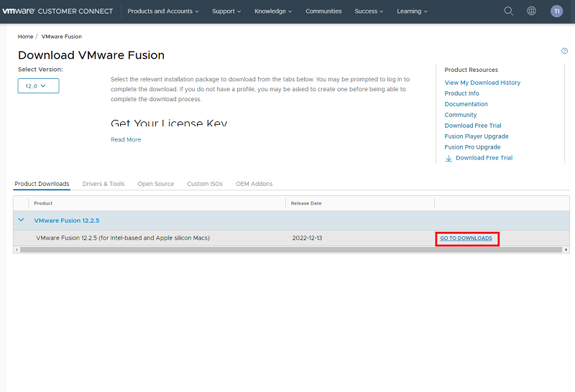This screenshot has width=575, height=392.
Task: Click the horizontal scrollbar left arrow
Action: (x=16, y=250)
